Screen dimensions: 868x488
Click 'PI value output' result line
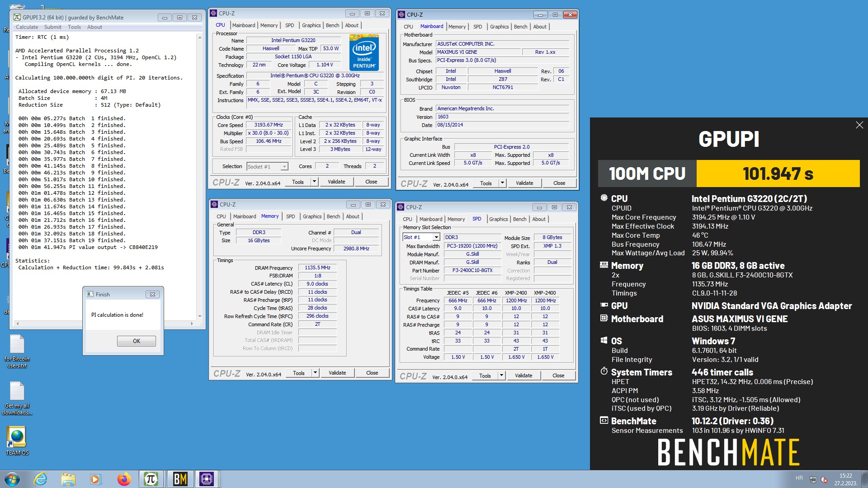88,247
